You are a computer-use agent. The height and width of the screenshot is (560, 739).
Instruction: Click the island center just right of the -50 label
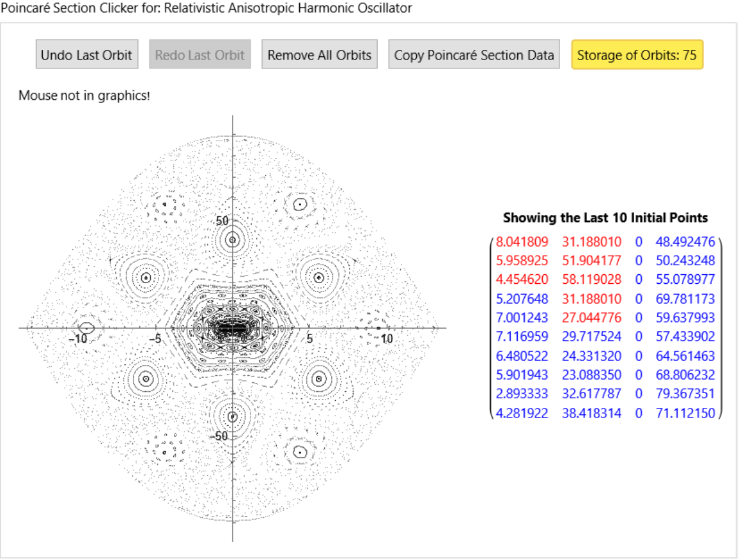point(233,416)
